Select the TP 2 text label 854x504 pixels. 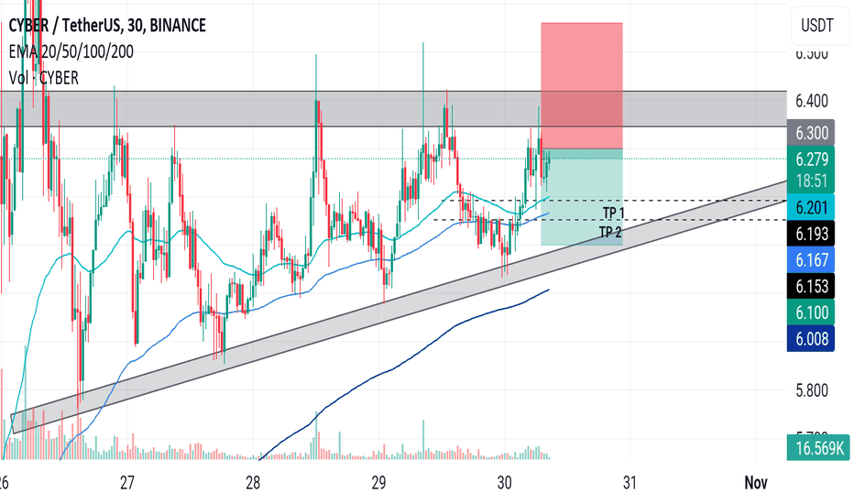pos(610,232)
